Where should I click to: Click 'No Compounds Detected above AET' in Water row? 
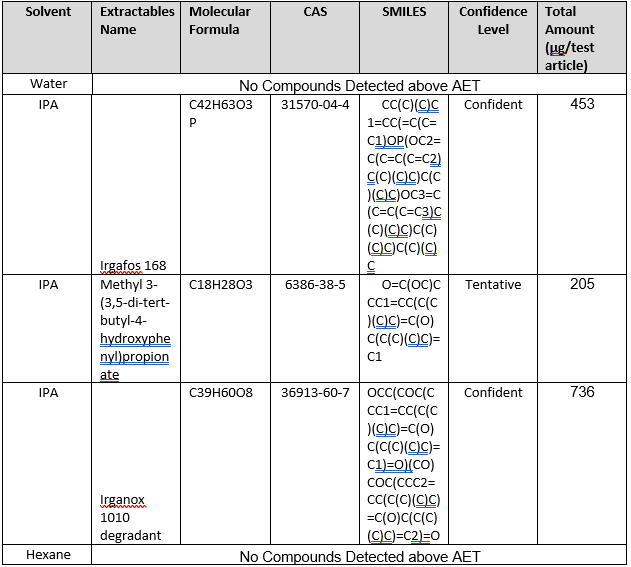(x=359, y=86)
